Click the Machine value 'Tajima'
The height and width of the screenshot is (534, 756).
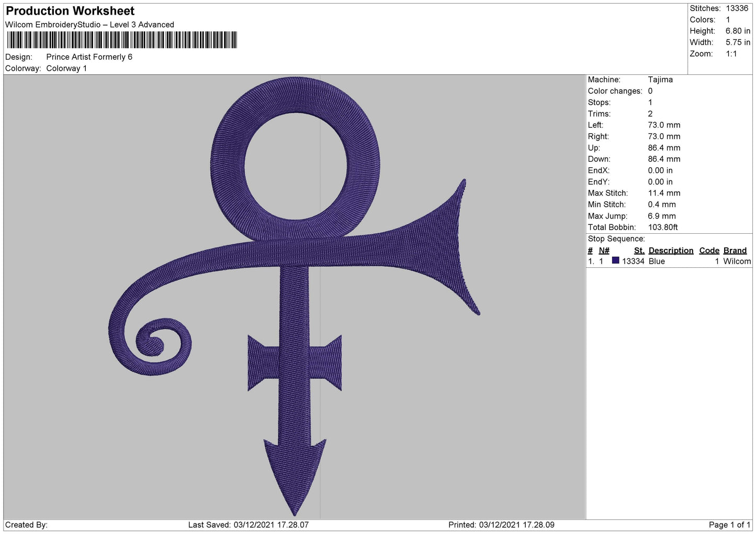pyautogui.click(x=660, y=79)
